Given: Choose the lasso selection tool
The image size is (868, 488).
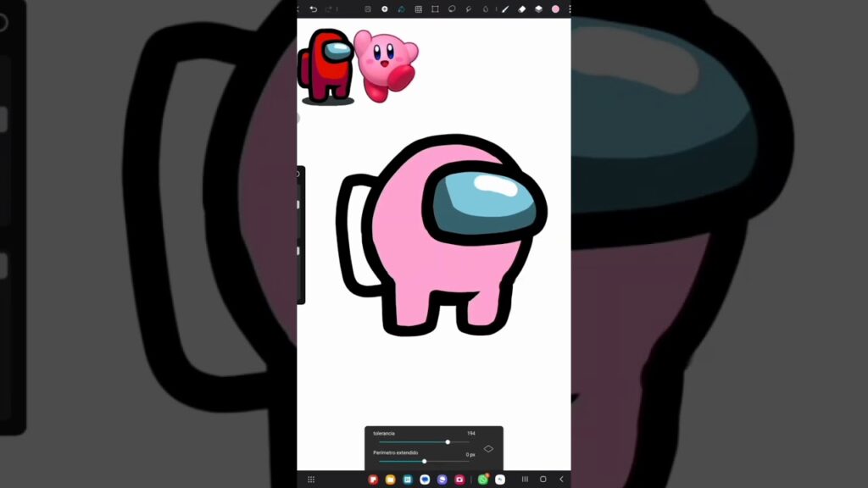Looking at the screenshot, I should coord(452,9).
